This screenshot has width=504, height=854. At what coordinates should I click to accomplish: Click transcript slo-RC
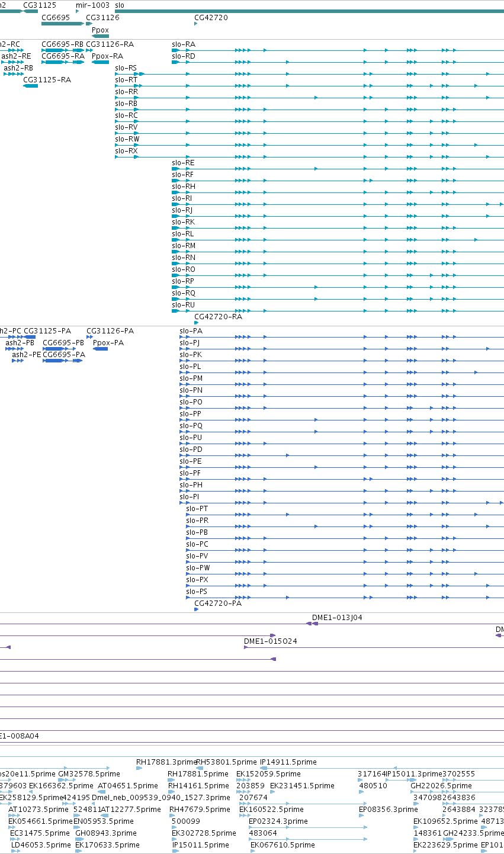[126, 115]
